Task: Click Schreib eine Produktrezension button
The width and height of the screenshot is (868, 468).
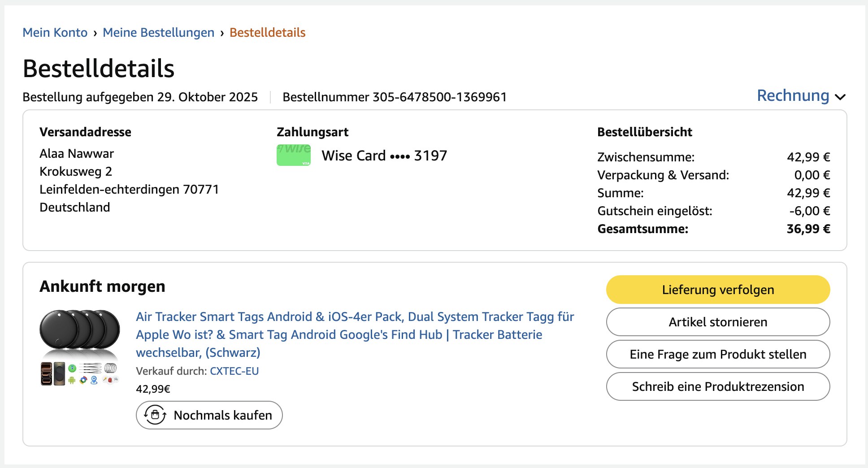Action: (x=717, y=386)
